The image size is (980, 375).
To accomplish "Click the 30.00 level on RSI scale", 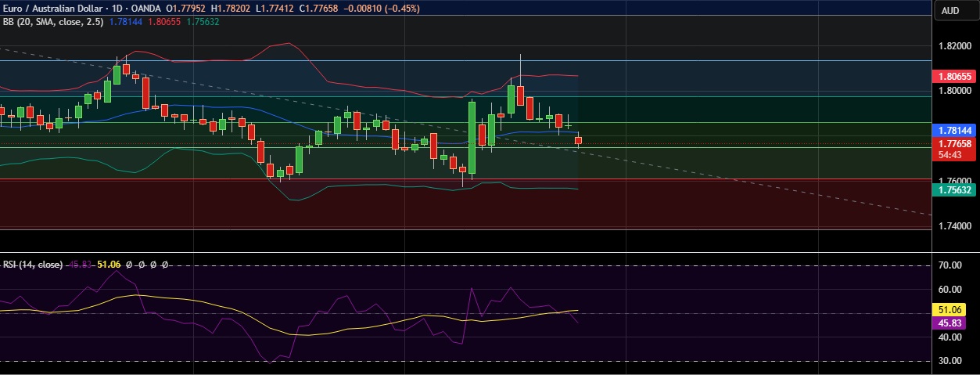I will [x=949, y=361].
